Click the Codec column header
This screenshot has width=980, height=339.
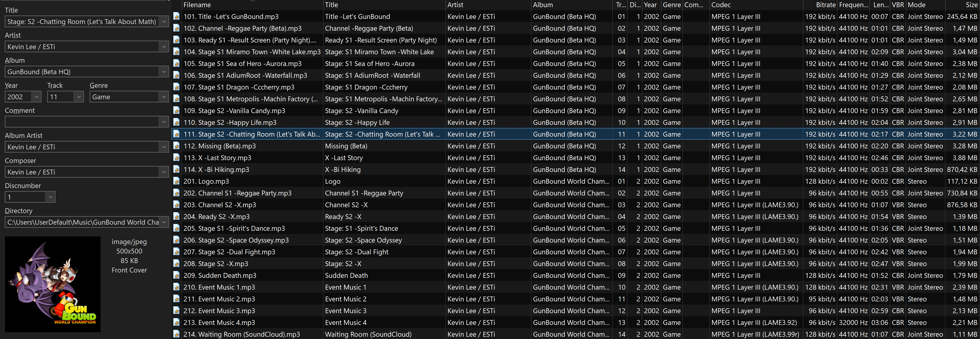[721, 5]
